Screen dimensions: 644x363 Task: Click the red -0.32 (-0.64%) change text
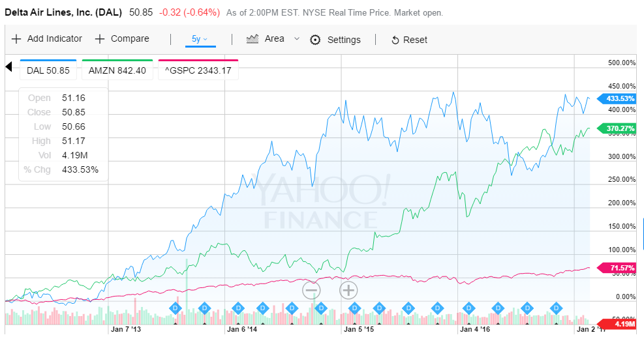tap(189, 12)
